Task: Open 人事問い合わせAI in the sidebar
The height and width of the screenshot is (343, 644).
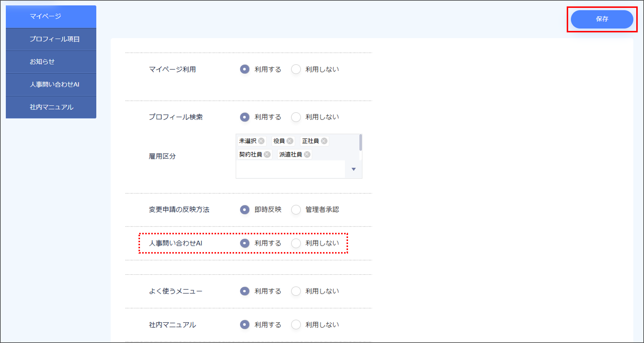Action: coord(51,85)
